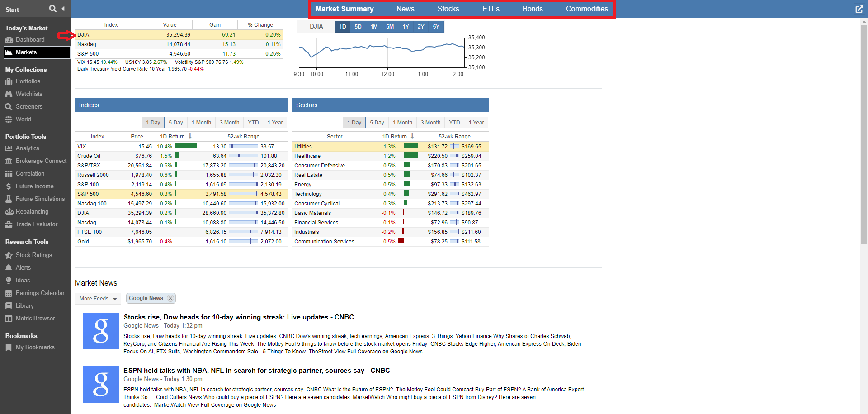Viewport: 868px width, 414px height.
Task: Select Communication Services sector row
Action: tap(390, 242)
